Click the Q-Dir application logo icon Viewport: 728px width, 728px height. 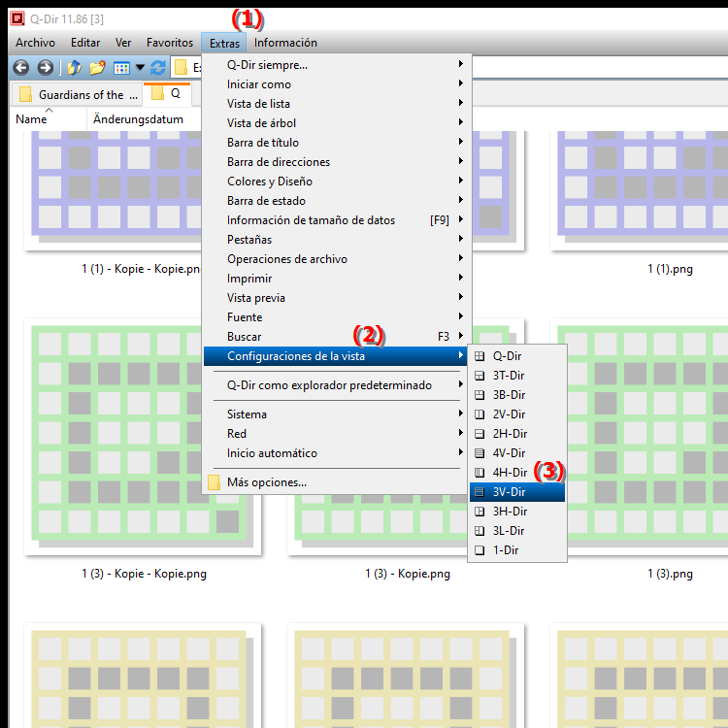click(17, 18)
